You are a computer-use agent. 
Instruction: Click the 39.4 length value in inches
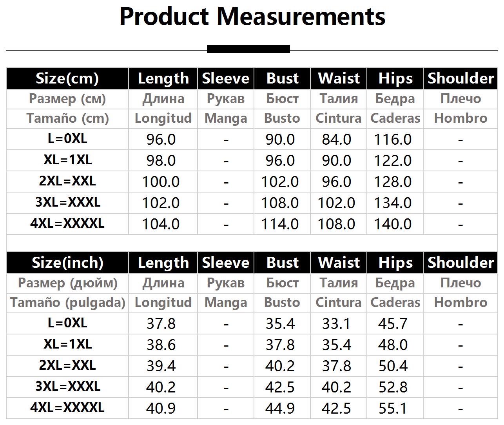[x=161, y=366]
